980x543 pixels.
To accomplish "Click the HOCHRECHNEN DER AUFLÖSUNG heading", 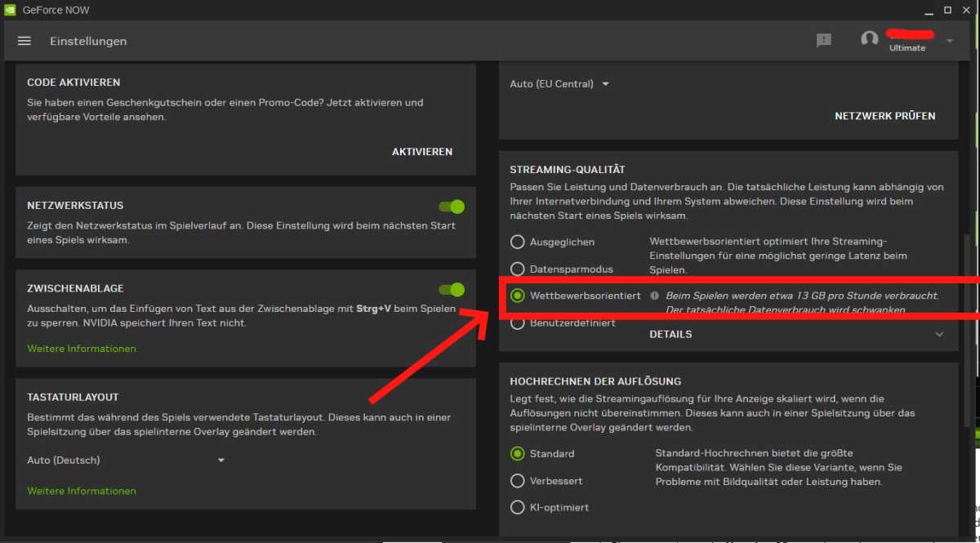I will click(595, 381).
